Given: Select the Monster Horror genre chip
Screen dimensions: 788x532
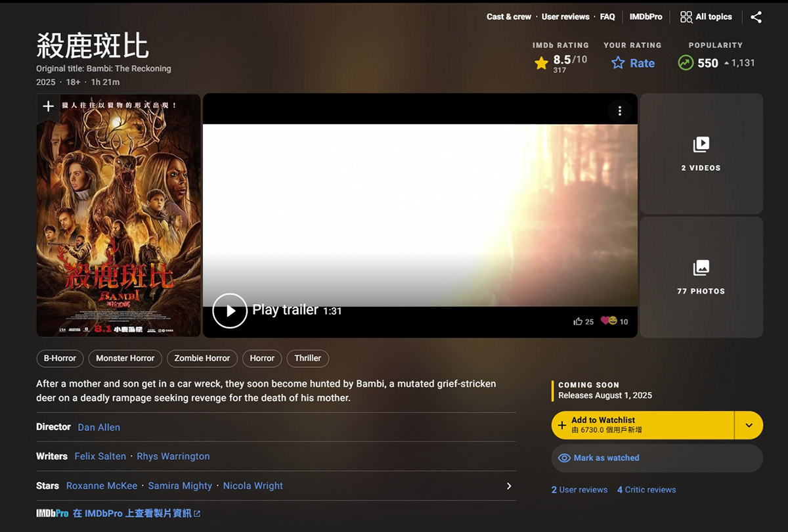Looking at the screenshot, I should pos(125,359).
